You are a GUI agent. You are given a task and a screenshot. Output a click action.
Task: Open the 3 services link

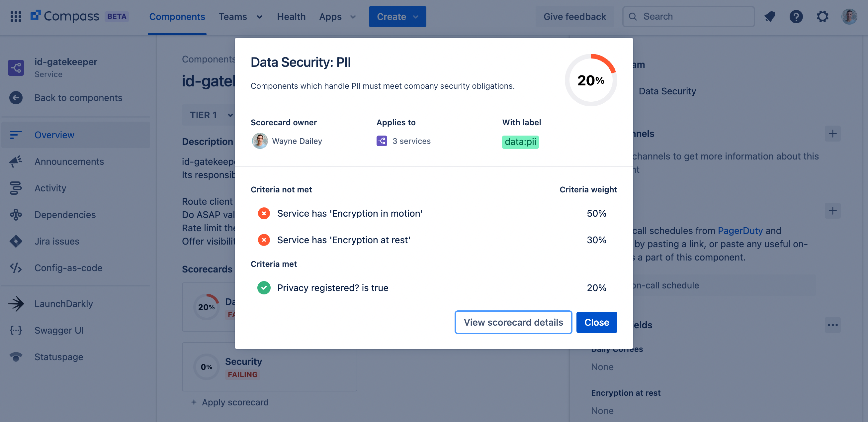[x=411, y=141]
